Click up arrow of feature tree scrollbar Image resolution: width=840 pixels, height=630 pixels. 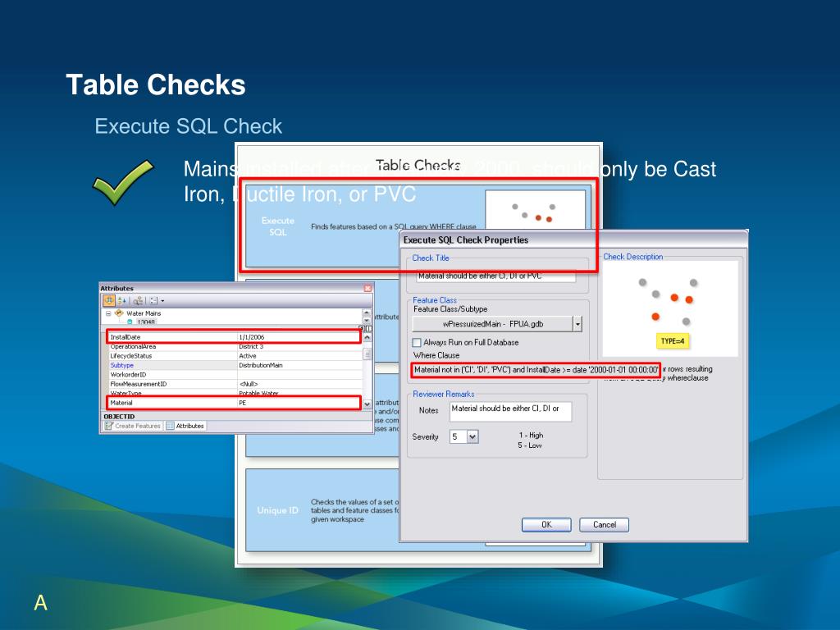click(x=367, y=312)
